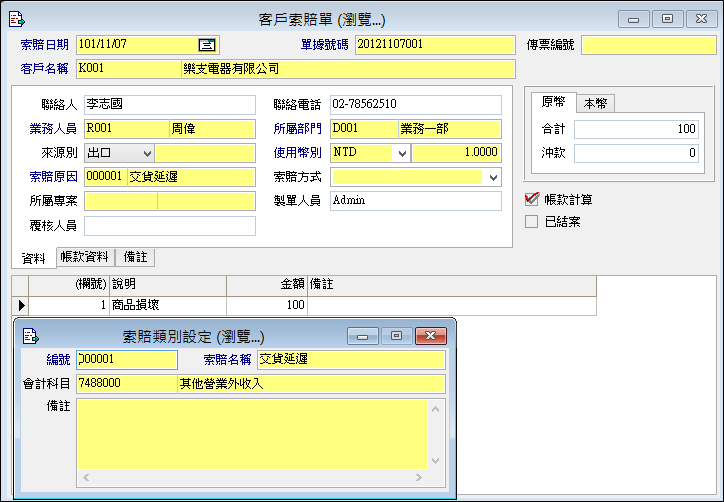The width and height of the screenshot is (724, 502).
Task: Maximize the 客戶索賠單 main window
Action: (668, 18)
